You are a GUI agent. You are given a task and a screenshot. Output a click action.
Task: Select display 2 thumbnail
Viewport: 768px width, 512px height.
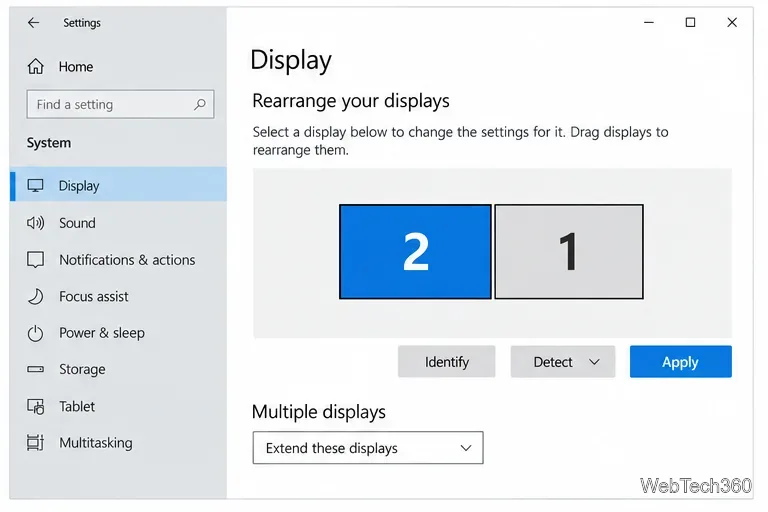point(415,251)
